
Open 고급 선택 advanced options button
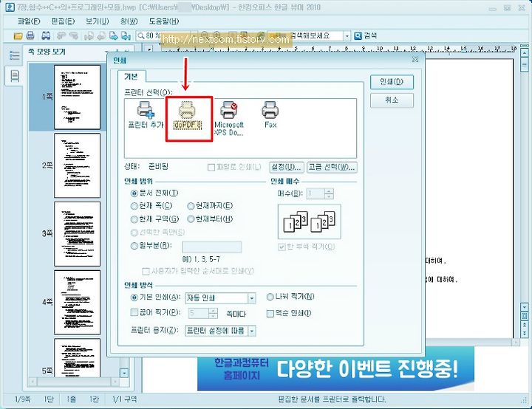332,167
